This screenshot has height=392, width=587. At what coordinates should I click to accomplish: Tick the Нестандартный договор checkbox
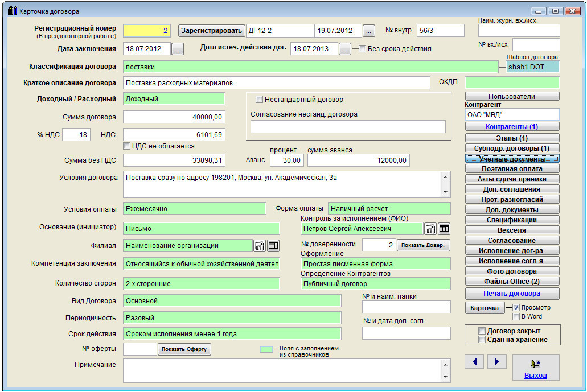259,100
